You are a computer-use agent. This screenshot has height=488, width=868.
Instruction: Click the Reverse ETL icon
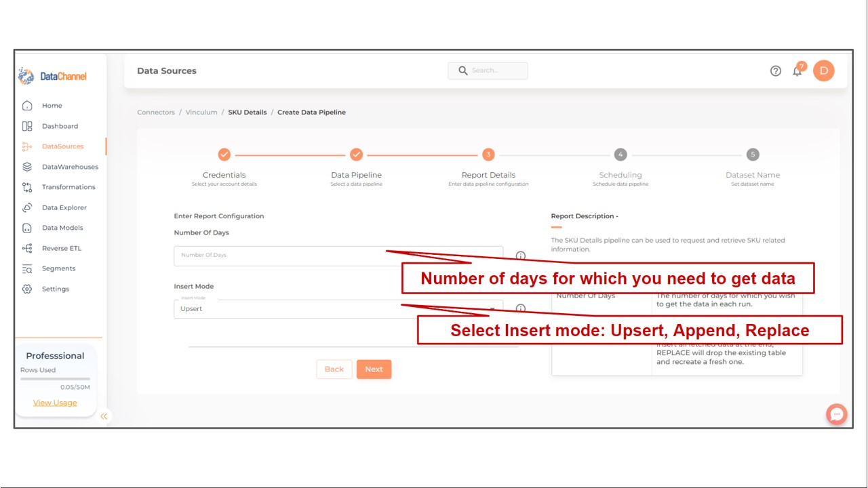click(x=27, y=248)
